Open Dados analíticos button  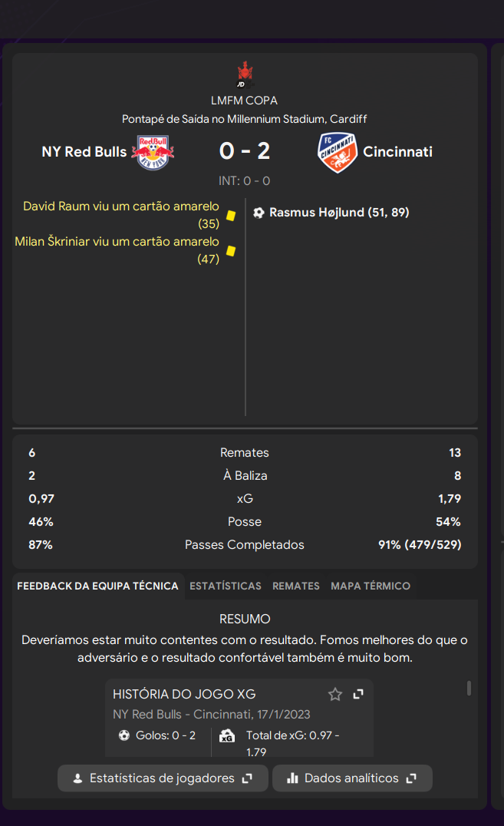tap(352, 778)
